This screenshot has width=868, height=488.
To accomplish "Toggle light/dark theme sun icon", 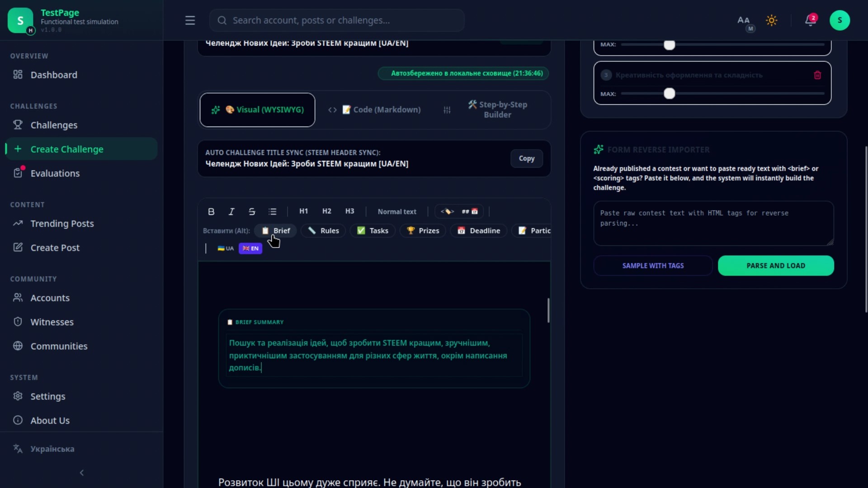I will point(772,20).
